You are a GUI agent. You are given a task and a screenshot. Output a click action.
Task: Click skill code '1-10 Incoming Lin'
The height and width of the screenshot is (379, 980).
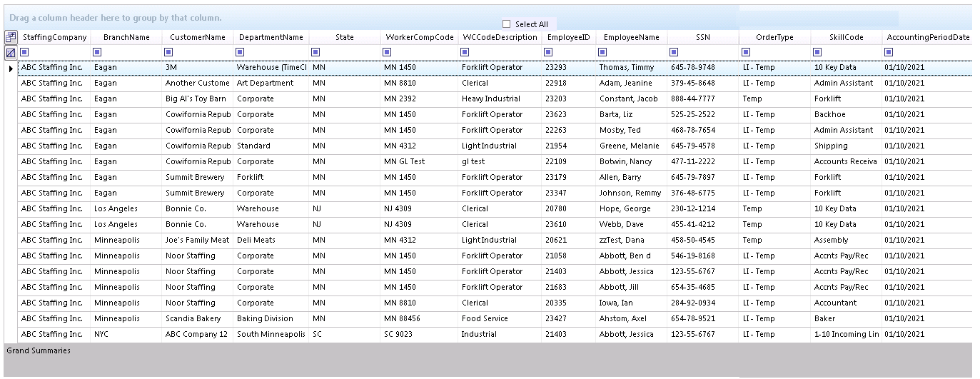click(846, 335)
